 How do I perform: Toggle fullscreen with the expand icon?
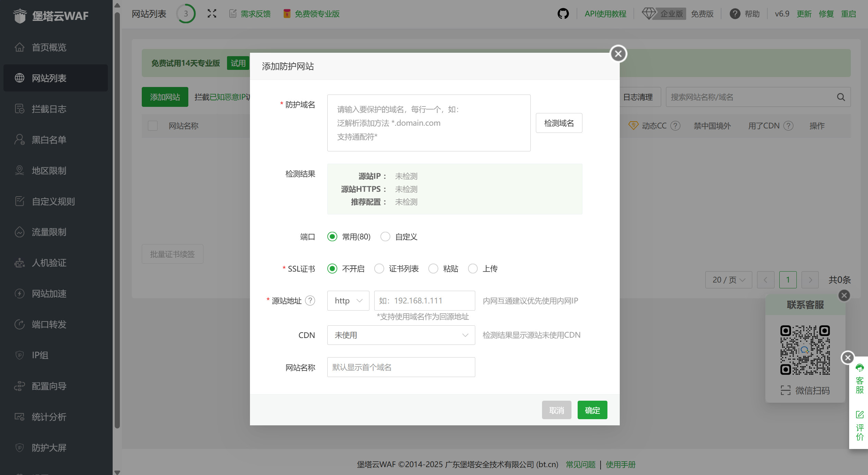[x=212, y=13]
